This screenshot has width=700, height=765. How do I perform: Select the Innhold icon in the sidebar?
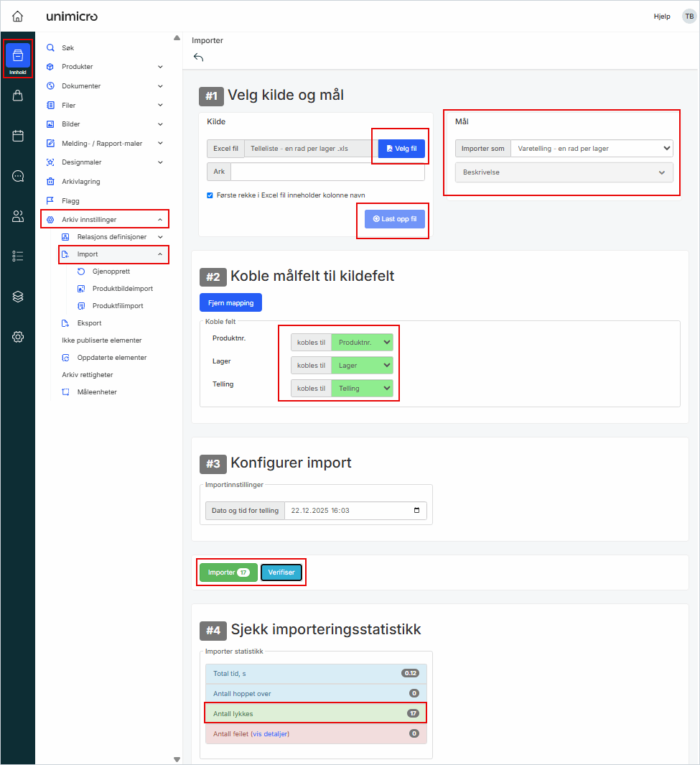(17, 54)
